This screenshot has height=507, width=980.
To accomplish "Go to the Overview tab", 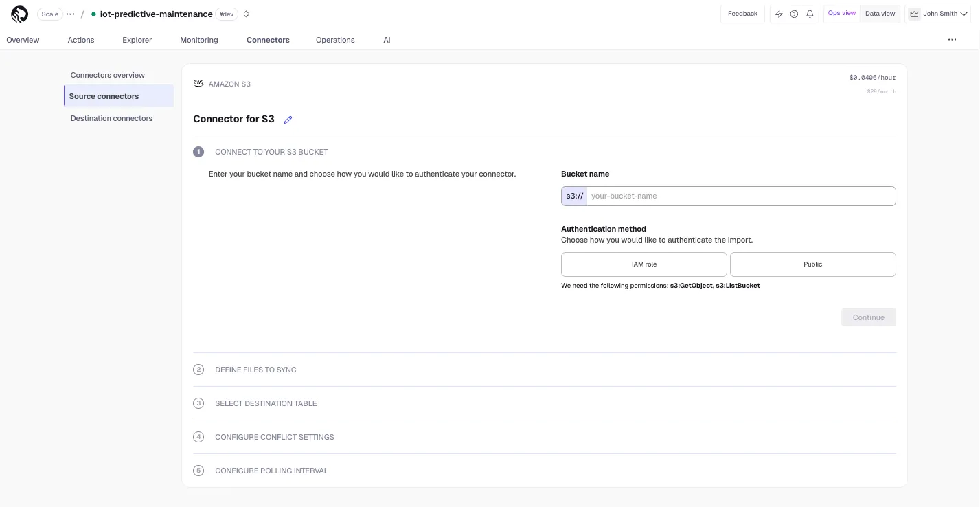I will tap(23, 40).
